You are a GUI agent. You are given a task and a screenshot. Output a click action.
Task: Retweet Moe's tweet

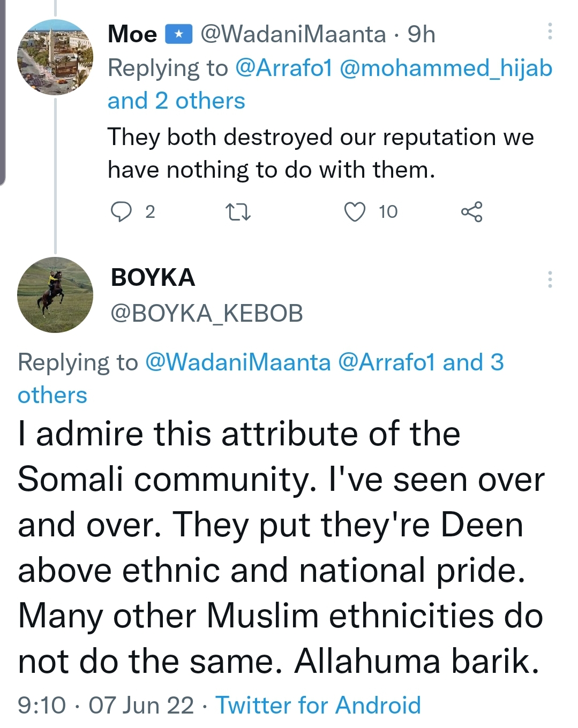click(238, 213)
